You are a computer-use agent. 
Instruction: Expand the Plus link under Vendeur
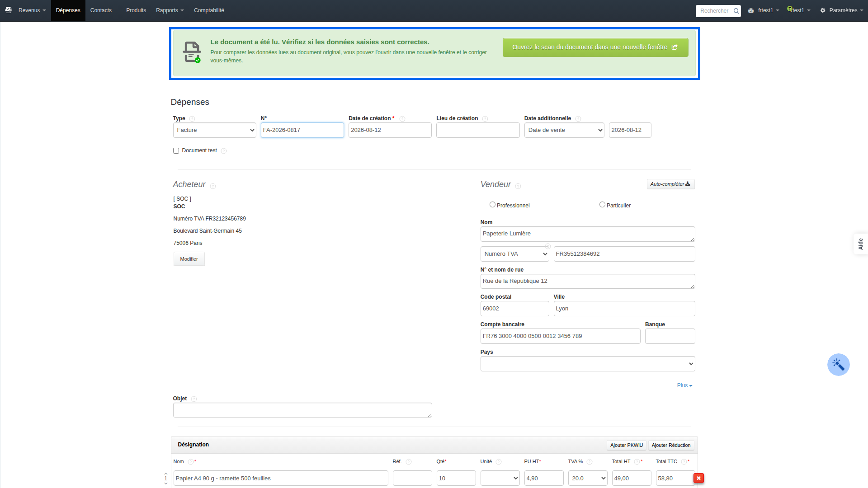pos(684,385)
